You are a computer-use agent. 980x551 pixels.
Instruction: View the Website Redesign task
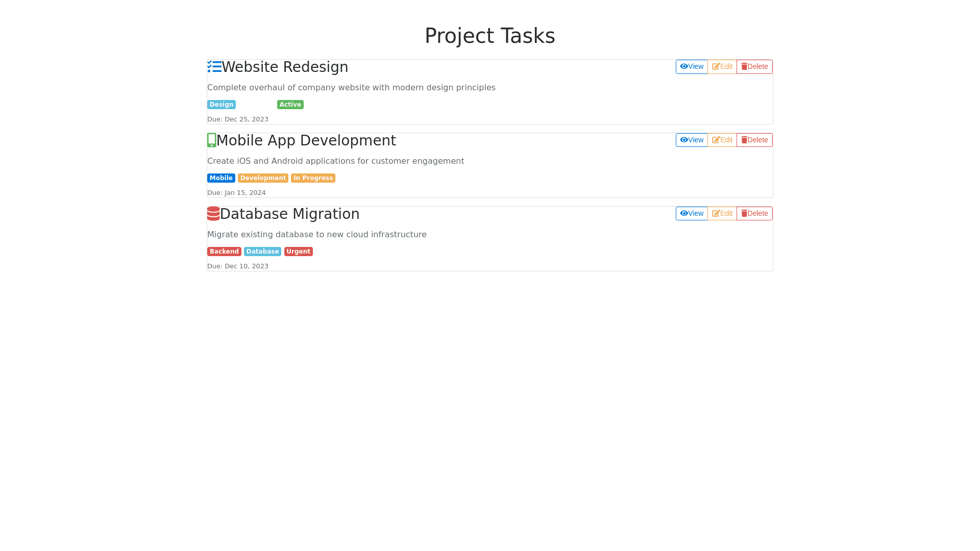pyautogui.click(x=692, y=67)
